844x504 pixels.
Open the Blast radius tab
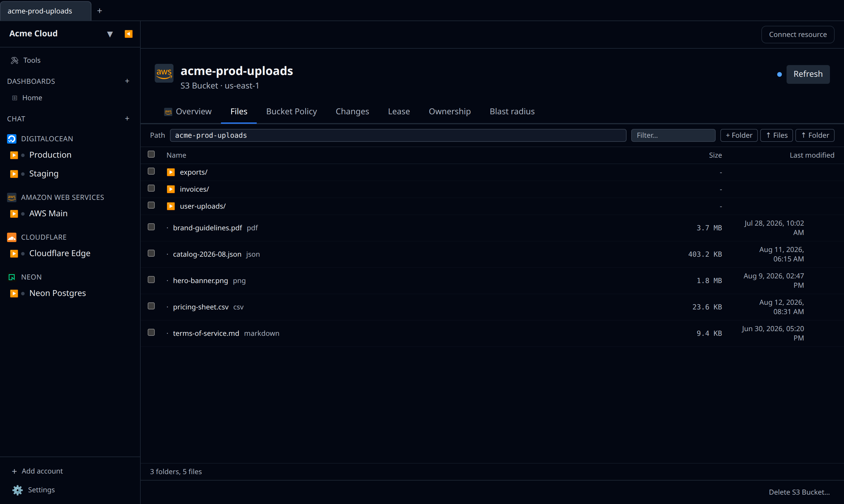pos(512,112)
